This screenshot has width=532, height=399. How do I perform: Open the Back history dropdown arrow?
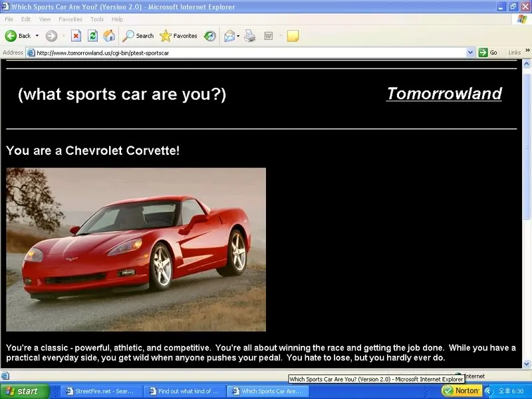37,36
